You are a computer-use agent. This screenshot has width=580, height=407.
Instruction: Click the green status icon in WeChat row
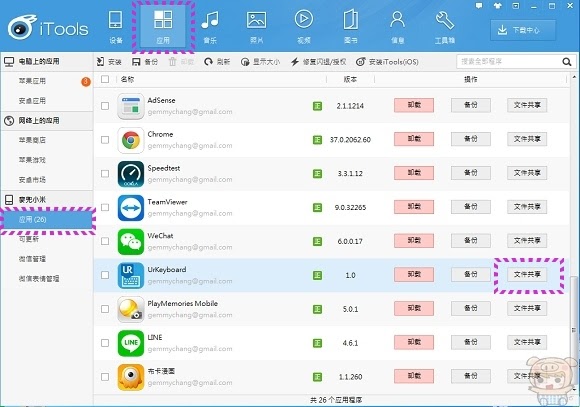click(317, 242)
